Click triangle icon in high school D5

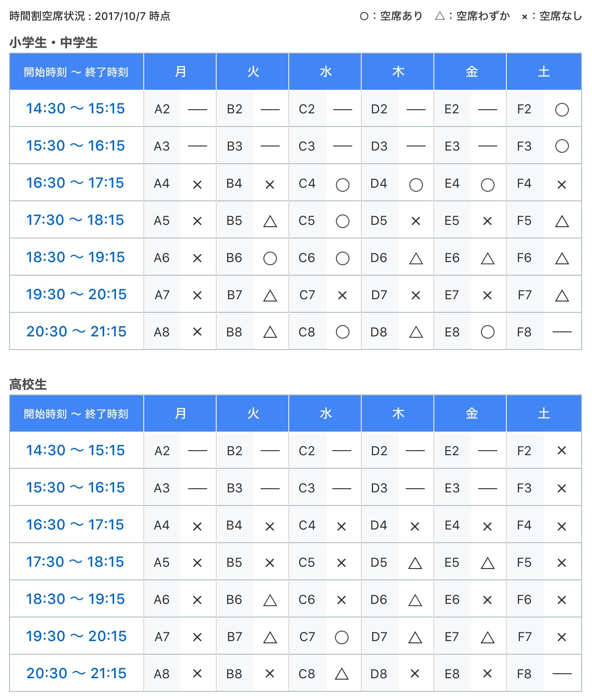point(415,563)
